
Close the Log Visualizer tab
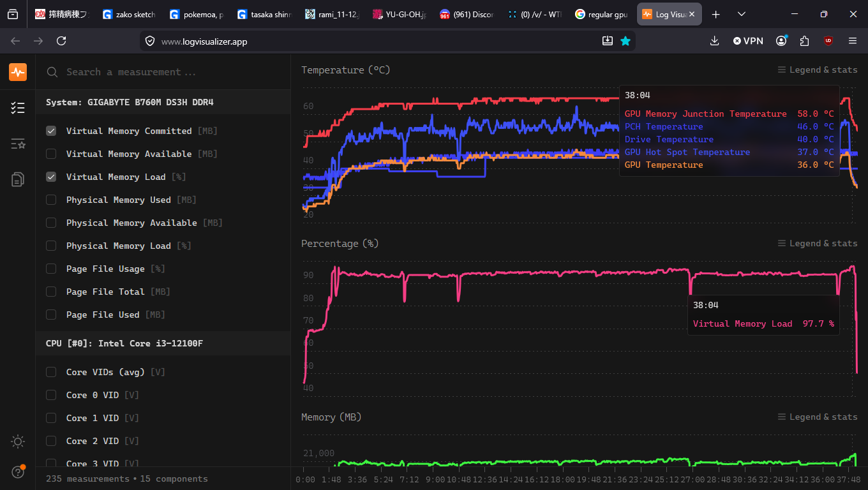click(x=691, y=14)
